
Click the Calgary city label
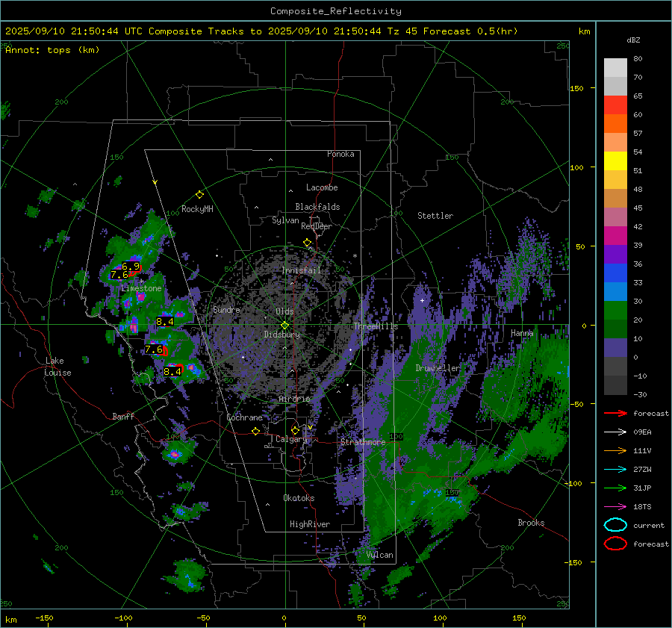(x=291, y=439)
